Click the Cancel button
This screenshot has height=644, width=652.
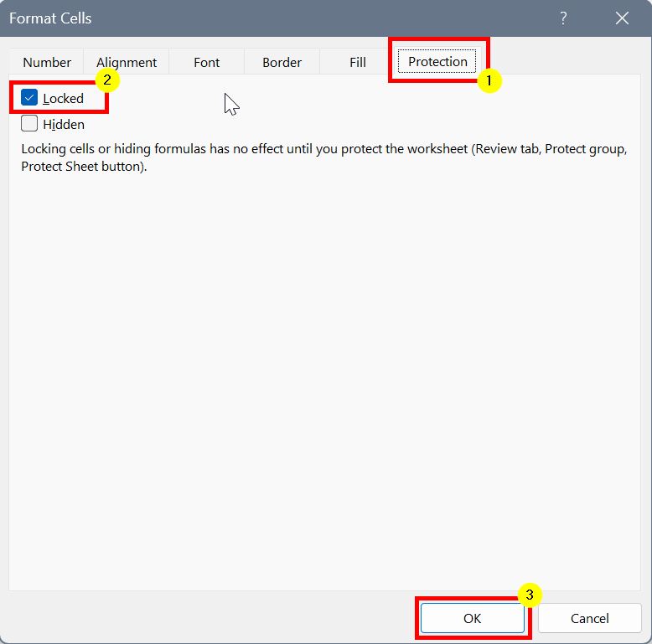pyautogui.click(x=590, y=618)
